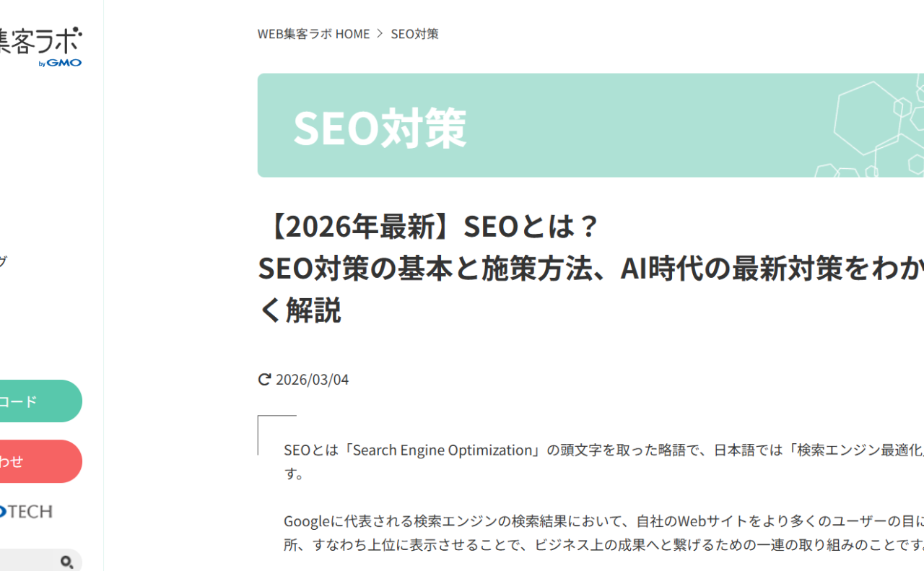Viewport: 924px width, 571px height.
Task: Click the magnifying glass search icon
Action: 67,562
